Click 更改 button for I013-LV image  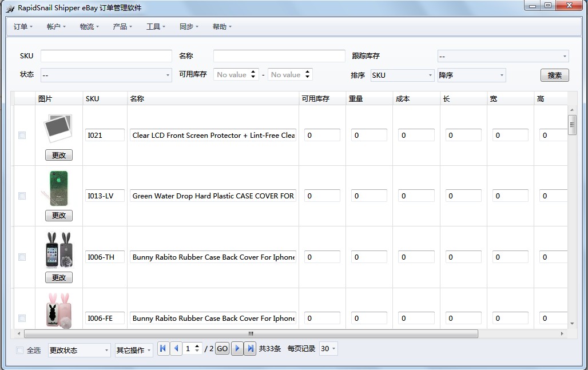59,215
